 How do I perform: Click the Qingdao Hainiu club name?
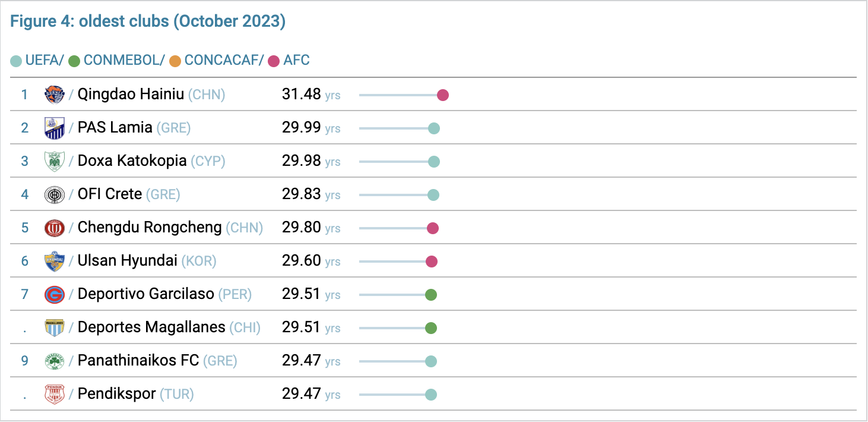[x=131, y=95]
